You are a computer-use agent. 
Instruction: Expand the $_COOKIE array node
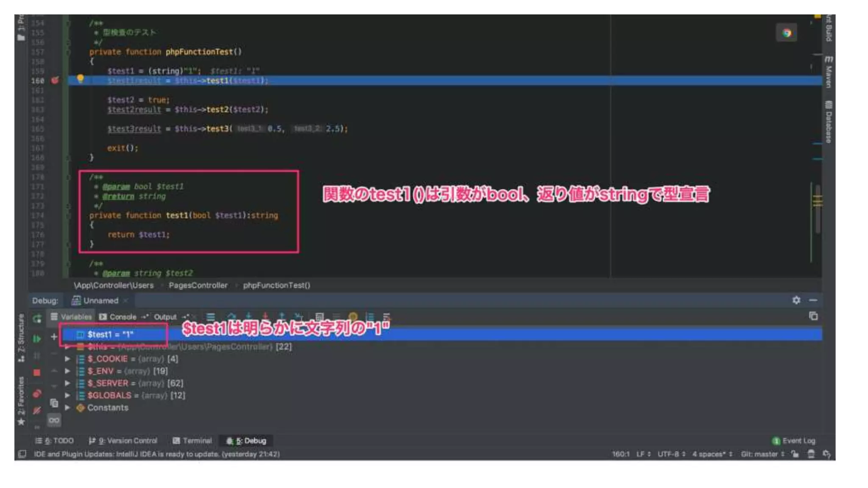point(67,359)
